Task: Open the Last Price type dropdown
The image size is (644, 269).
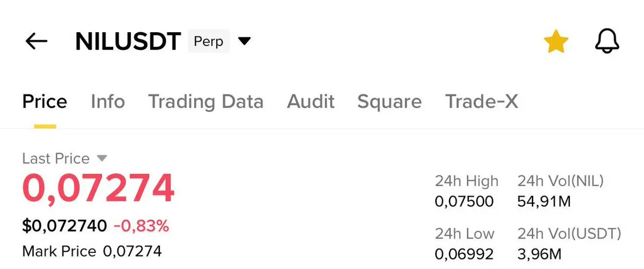Action: [x=102, y=158]
